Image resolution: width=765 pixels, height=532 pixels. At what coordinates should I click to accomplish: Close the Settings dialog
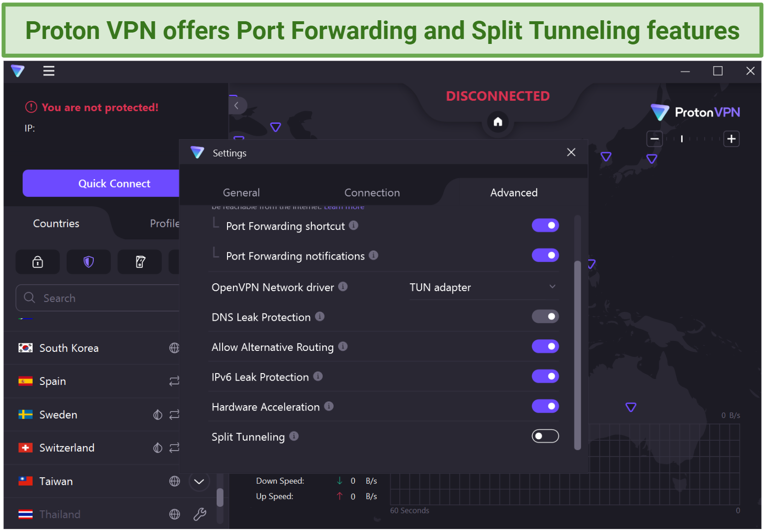coord(571,152)
